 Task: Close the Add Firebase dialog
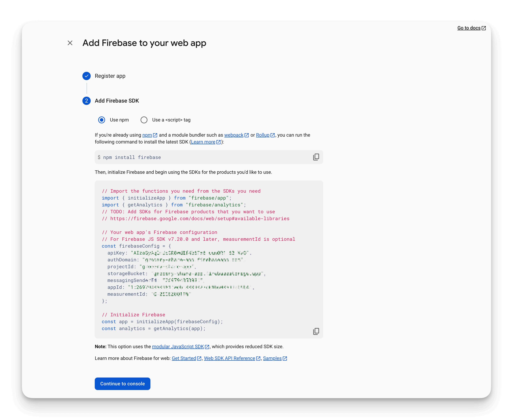[70, 43]
